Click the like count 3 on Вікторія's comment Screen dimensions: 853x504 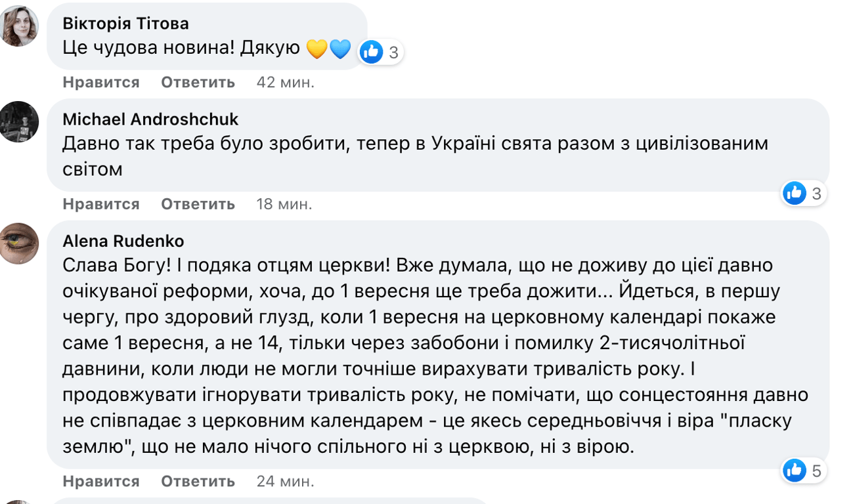coord(393,52)
